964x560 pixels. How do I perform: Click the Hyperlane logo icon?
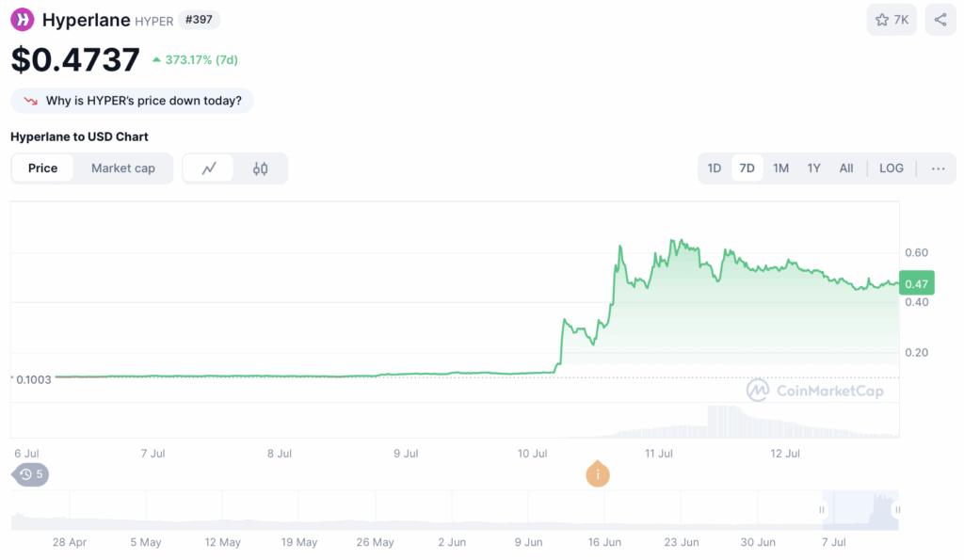pos(23,20)
